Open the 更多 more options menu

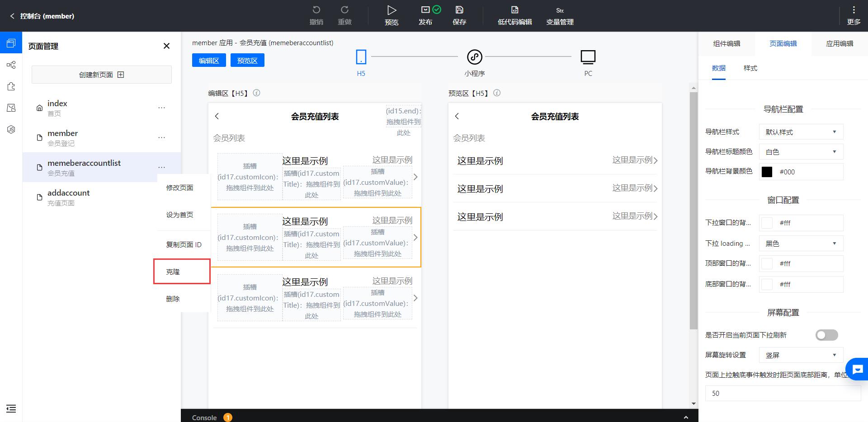click(x=854, y=15)
